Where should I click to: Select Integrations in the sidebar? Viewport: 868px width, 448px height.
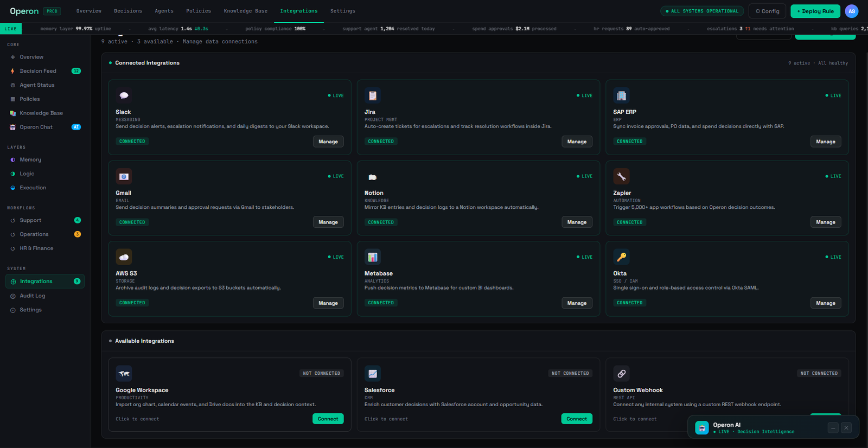click(x=45, y=281)
